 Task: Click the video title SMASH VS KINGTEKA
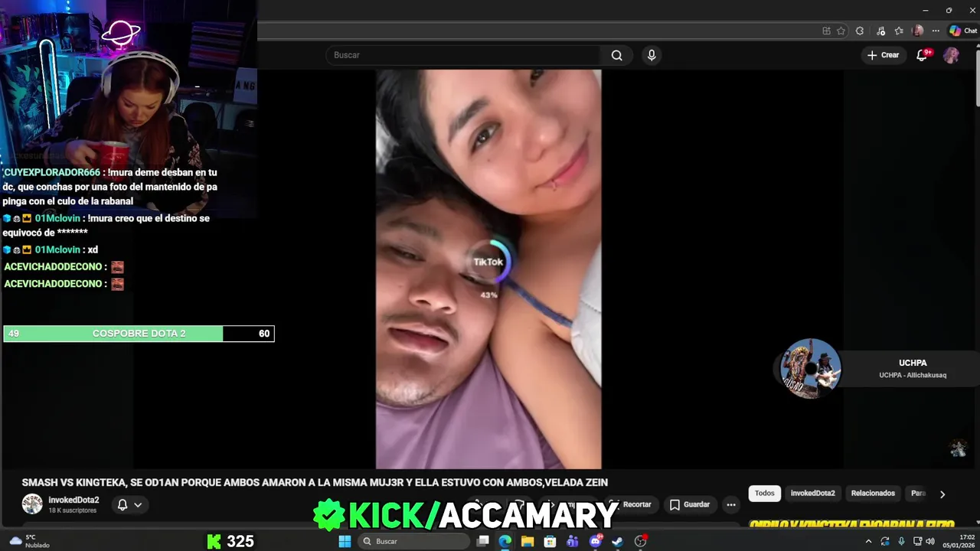tap(315, 483)
